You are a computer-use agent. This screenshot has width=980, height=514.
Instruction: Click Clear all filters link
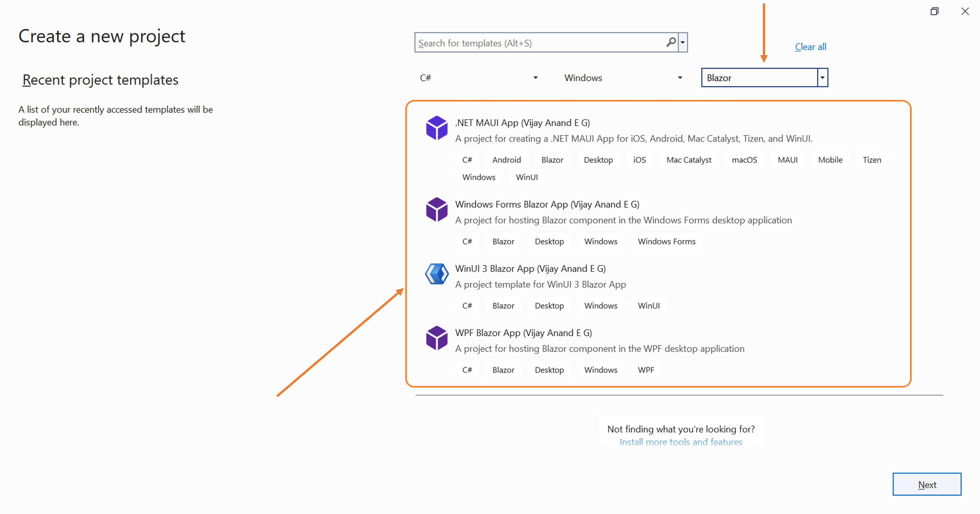(810, 47)
